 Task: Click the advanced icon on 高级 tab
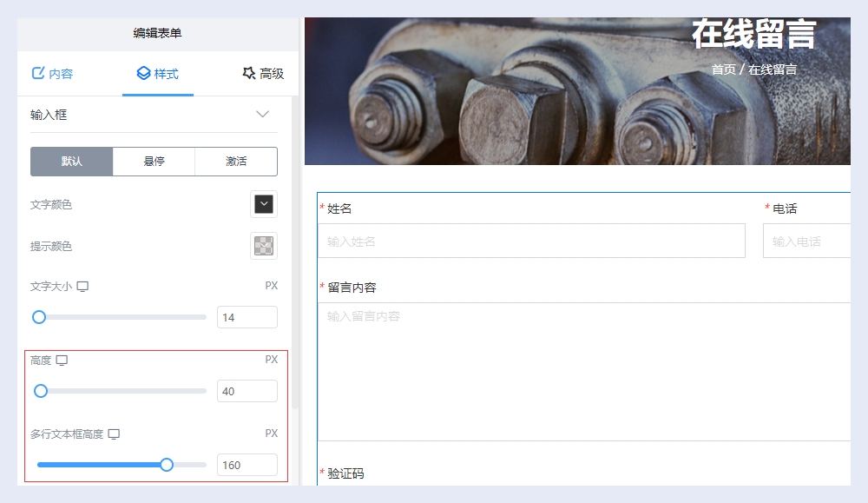click(249, 74)
